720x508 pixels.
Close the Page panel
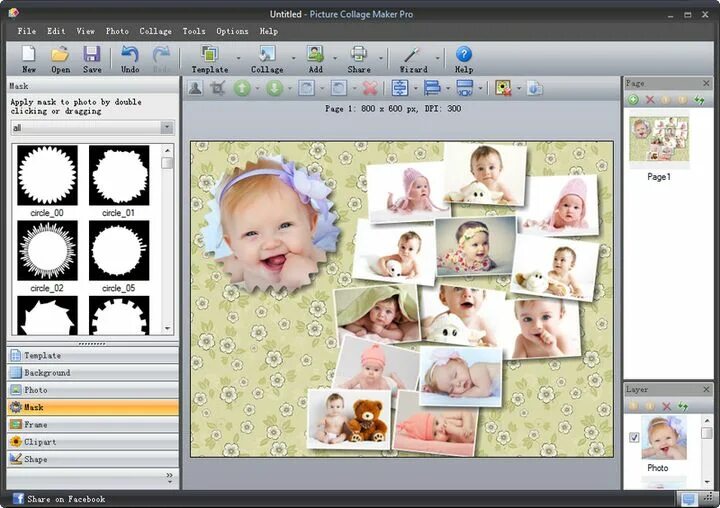tap(706, 83)
